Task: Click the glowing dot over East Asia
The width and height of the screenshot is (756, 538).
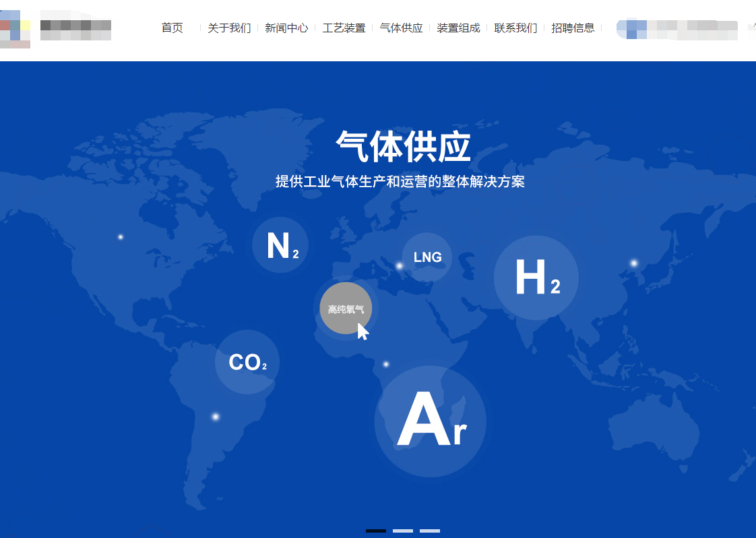Action: 633,263
